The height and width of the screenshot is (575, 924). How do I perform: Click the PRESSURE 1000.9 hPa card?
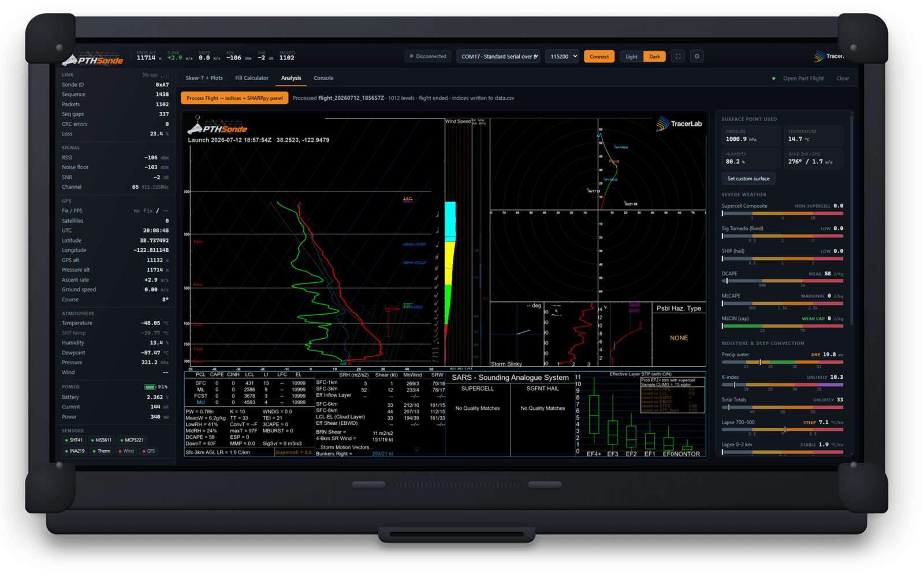751,136
